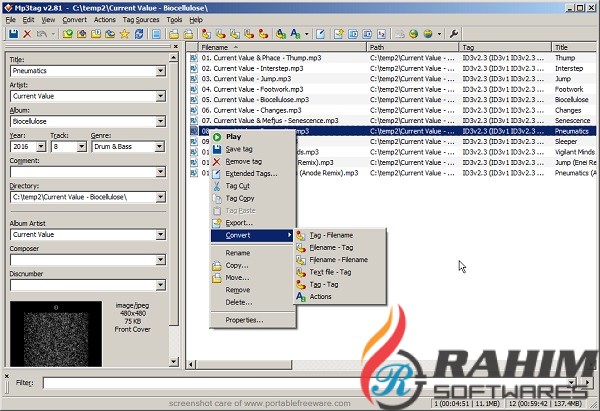Click the Export toolbar icon

338,34
